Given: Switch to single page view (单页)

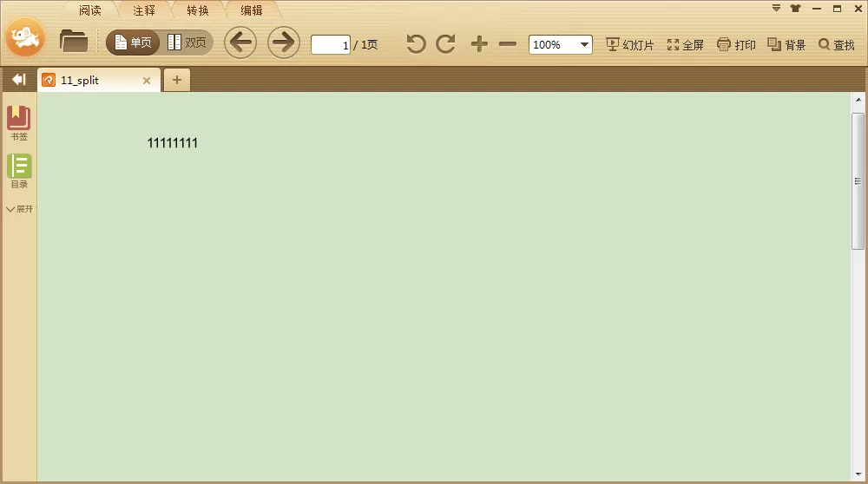Looking at the screenshot, I should pos(133,43).
